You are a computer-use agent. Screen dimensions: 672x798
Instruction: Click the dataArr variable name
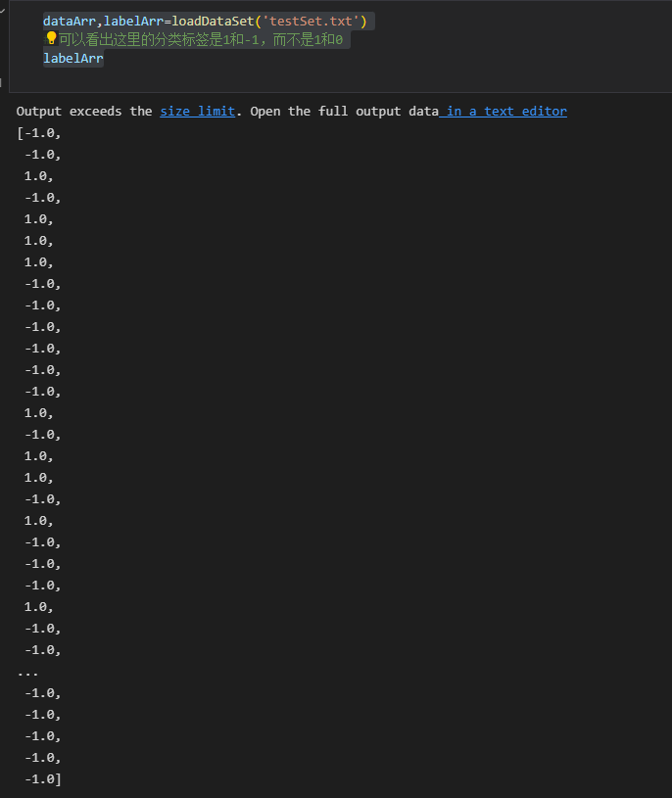[70, 22]
